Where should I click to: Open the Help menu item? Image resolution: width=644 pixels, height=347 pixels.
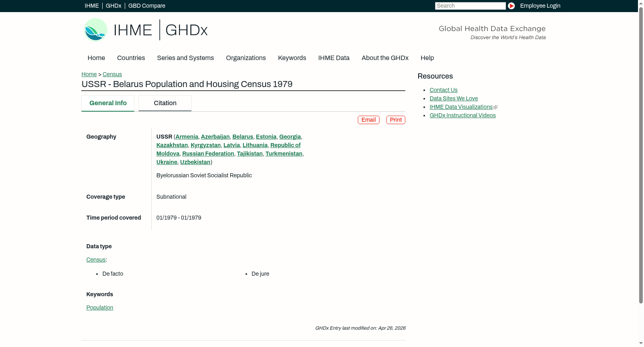tap(427, 58)
